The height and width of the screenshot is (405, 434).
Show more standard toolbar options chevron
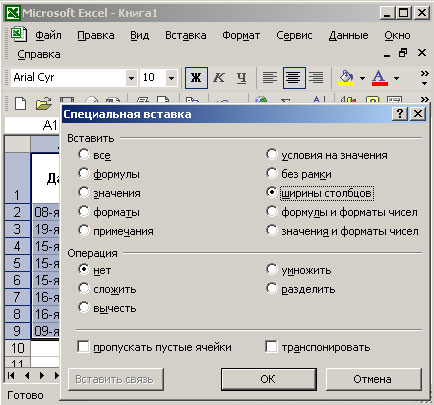pyautogui.click(x=424, y=99)
